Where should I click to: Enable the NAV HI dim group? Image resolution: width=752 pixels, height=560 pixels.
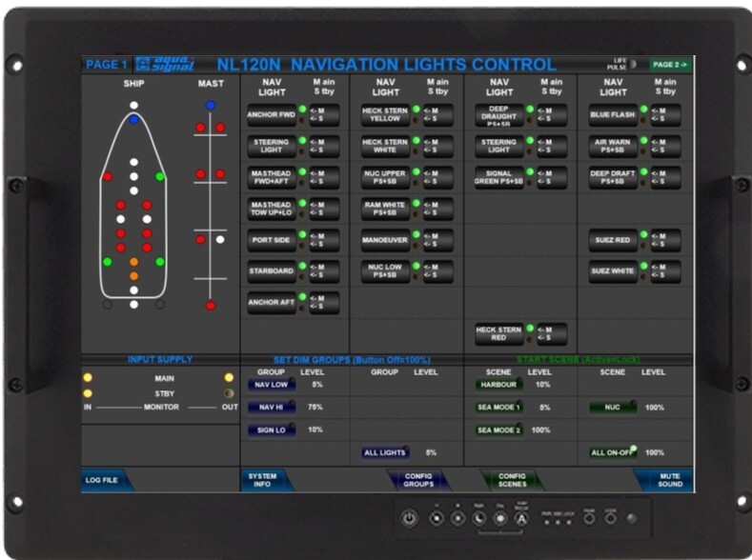click(272, 408)
